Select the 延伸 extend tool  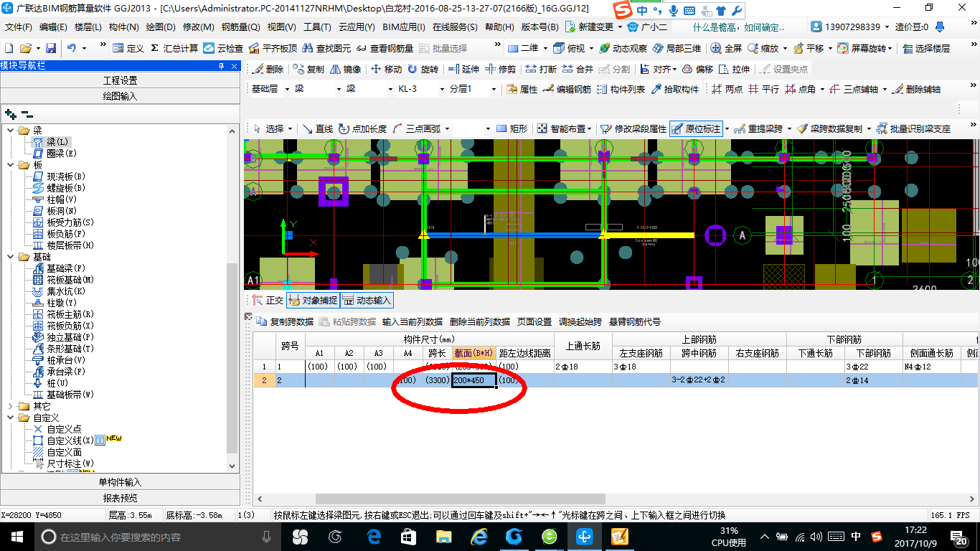pyautogui.click(x=463, y=69)
